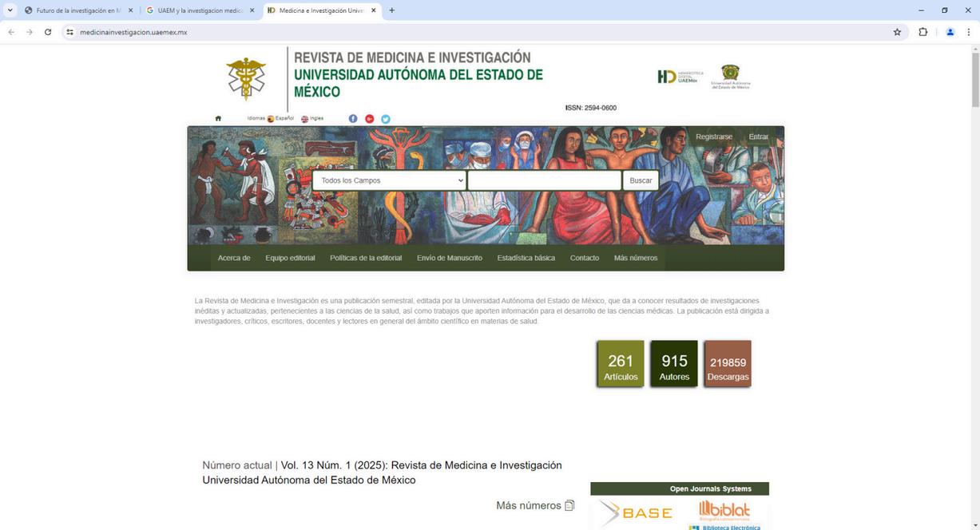Viewport: 980px width, 530px height.
Task: Click the 915 Autores counter box
Action: [674, 364]
